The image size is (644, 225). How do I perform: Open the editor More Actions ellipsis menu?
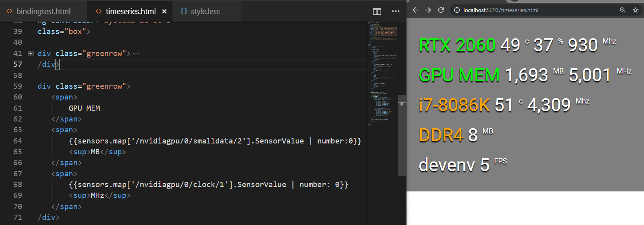click(396, 11)
